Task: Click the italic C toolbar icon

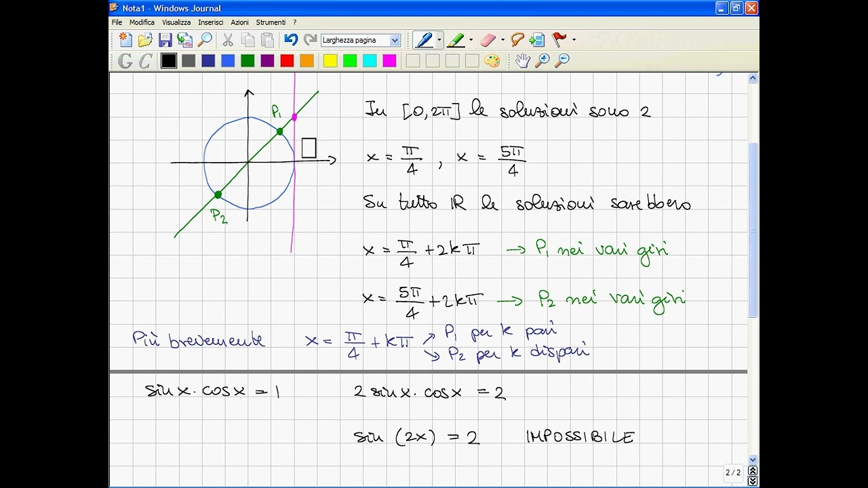Action: pyautogui.click(x=145, y=61)
